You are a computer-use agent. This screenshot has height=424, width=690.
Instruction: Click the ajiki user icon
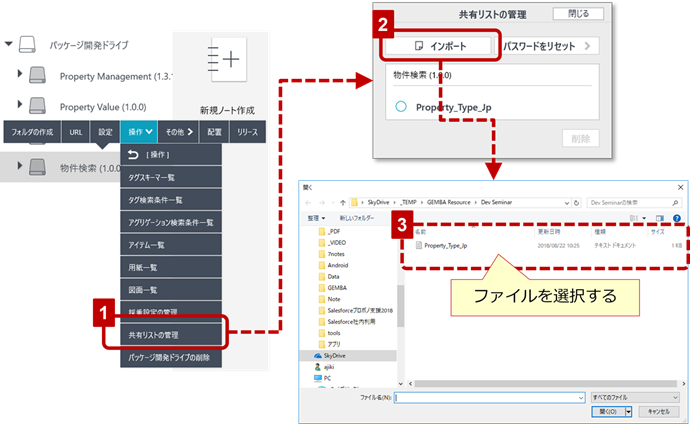click(x=318, y=367)
